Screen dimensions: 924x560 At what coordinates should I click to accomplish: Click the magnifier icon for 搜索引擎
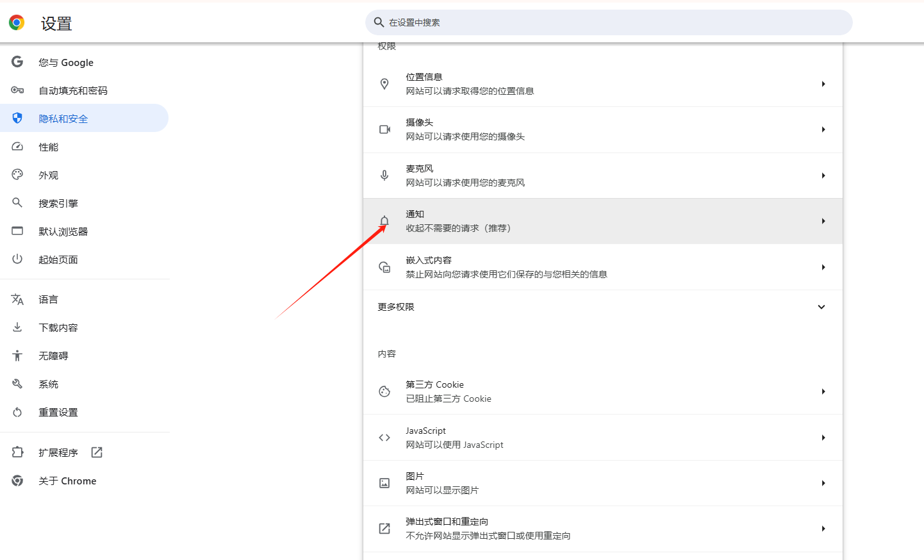click(x=17, y=202)
